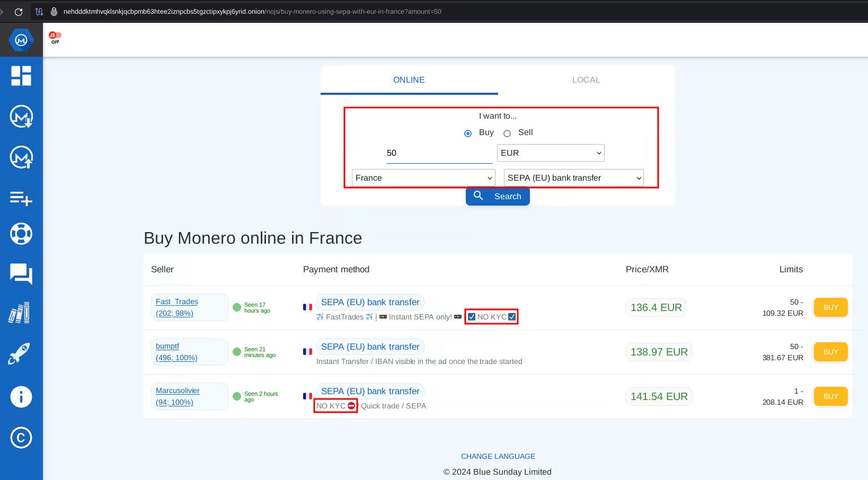The image size is (868, 480).
Task: Open the dashboard grid icon
Action: [x=21, y=76]
